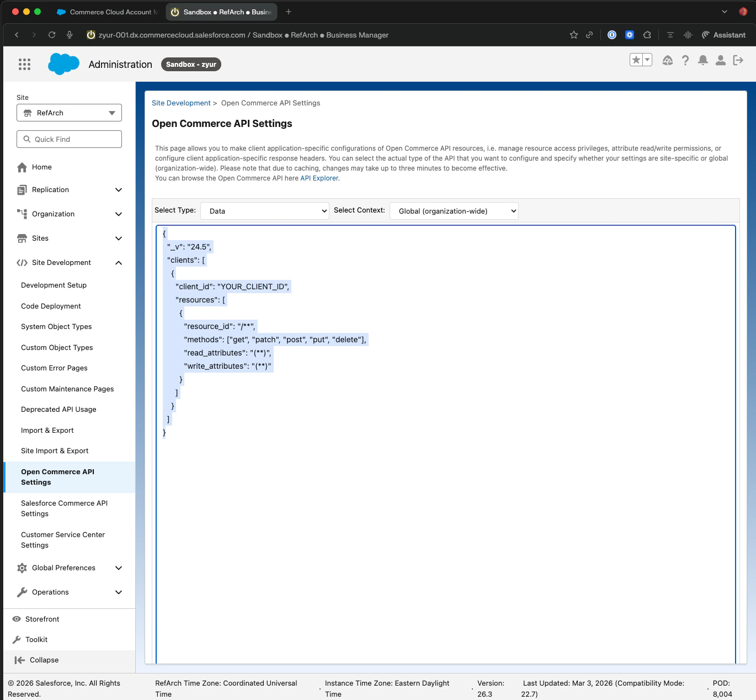Open the API Explorer link
Screen dimensions: 756x700
(319, 178)
